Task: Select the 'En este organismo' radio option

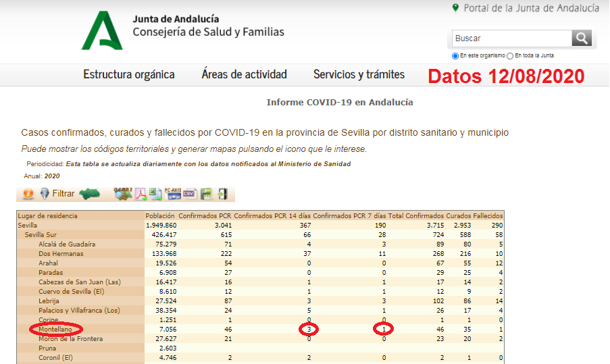Action: click(x=455, y=56)
